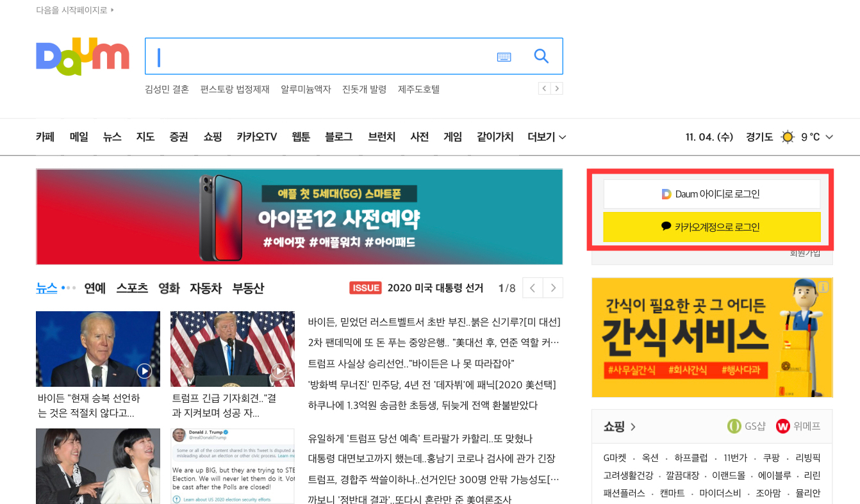Open 게임 in the navigation bar
This screenshot has width=860, height=504.
(453, 137)
